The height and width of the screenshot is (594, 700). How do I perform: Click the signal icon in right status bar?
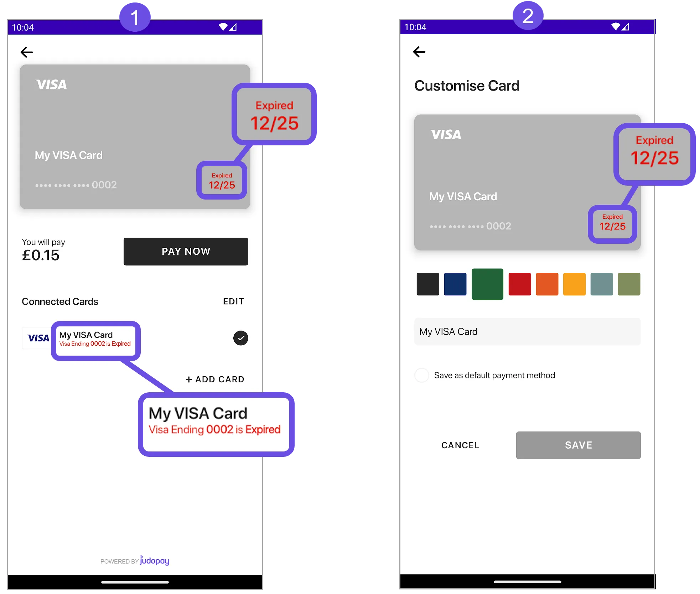point(626,27)
